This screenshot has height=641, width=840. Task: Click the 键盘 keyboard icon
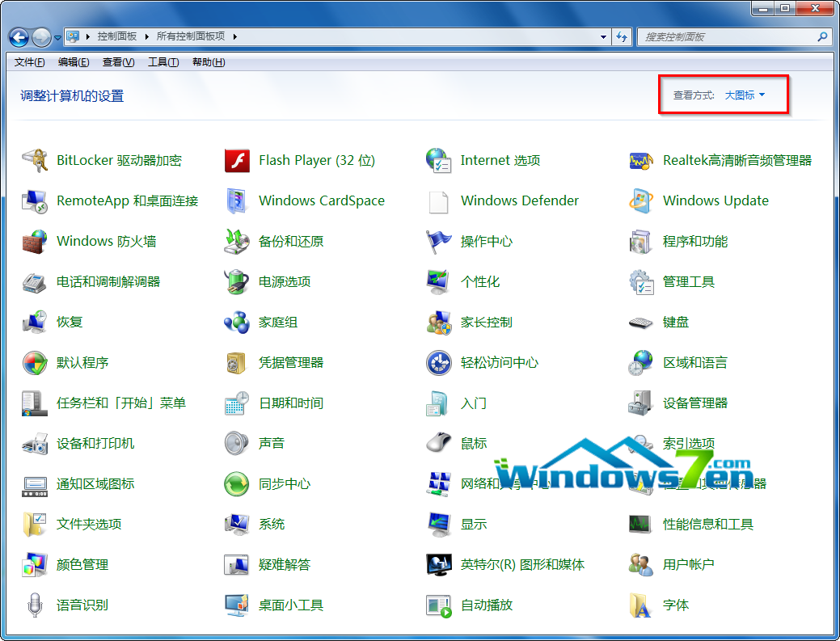(641, 323)
